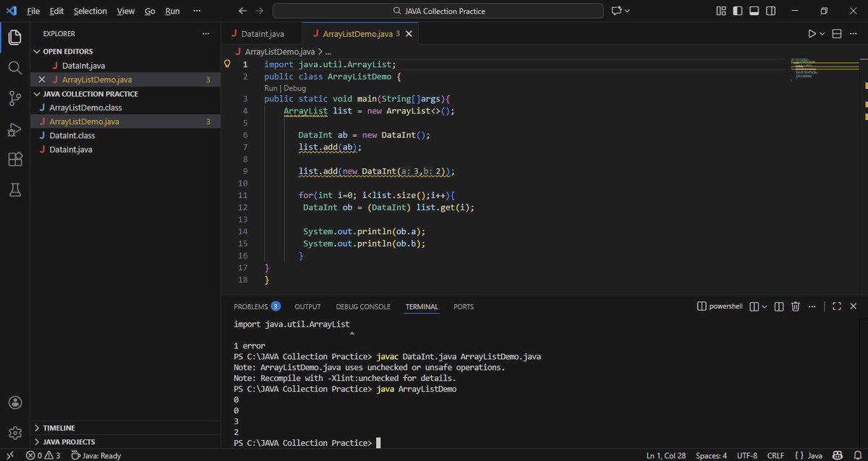
Task: Click the remote window indicator in status bar
Action: 9,455
